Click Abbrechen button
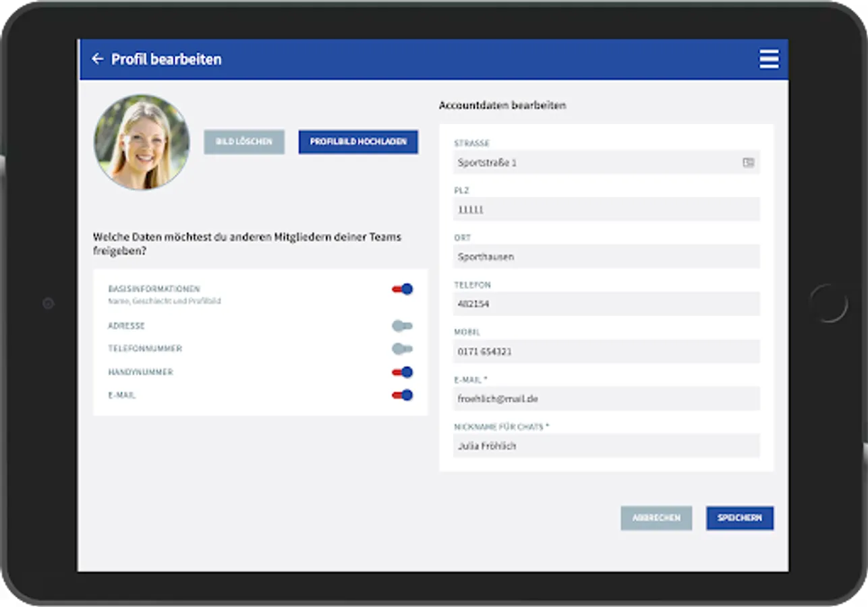The image size is (868, 607). point(656,518)
